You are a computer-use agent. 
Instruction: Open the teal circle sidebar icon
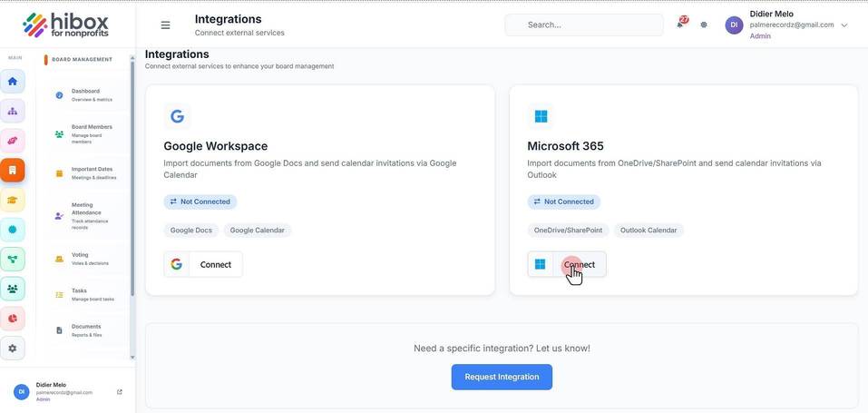point(12,230)
